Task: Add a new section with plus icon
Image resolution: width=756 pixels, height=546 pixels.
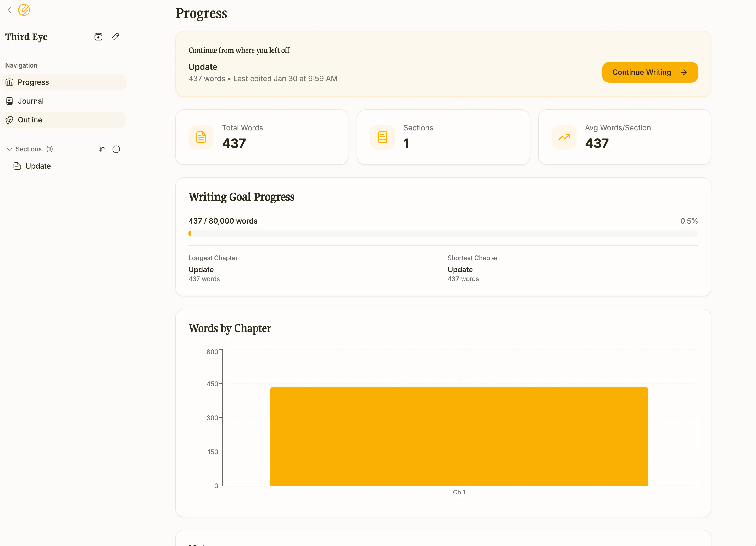Action: (x=116, y=149)
